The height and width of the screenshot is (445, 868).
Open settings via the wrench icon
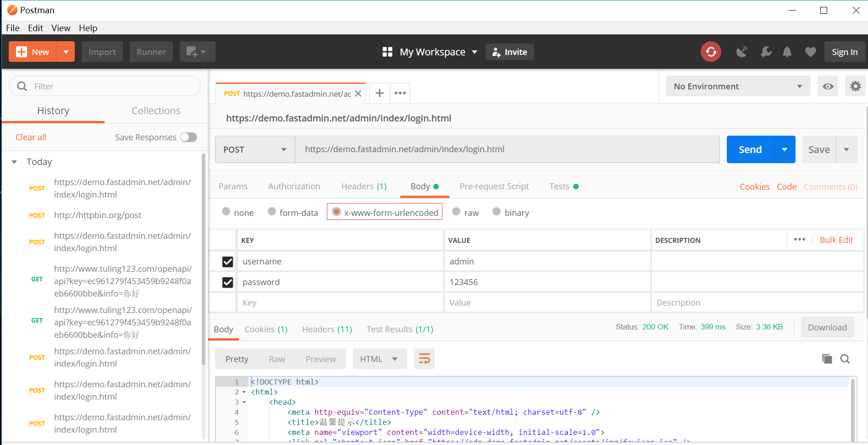[x=766, y=52]
